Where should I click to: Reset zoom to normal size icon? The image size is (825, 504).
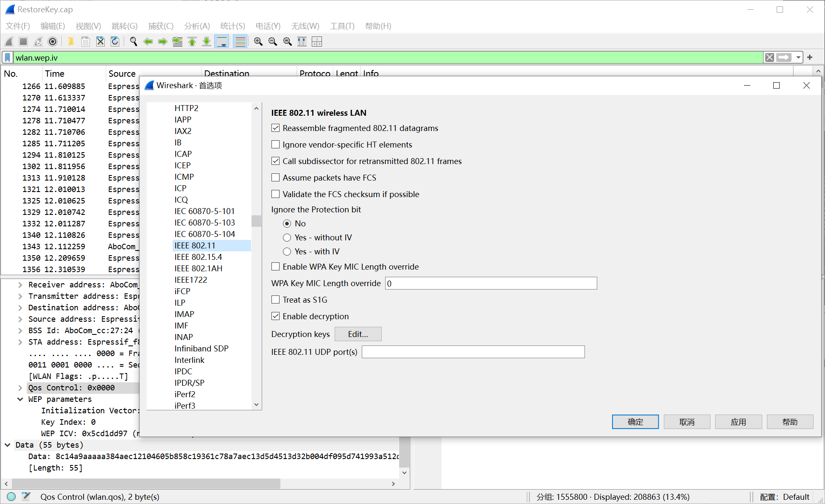click(x=288, y=42)
